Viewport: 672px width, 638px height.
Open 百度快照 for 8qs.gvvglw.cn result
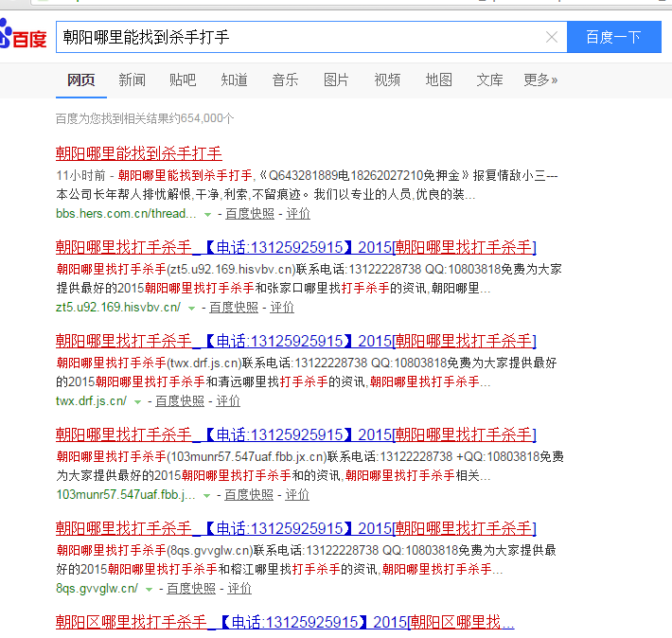pos(191,589)
